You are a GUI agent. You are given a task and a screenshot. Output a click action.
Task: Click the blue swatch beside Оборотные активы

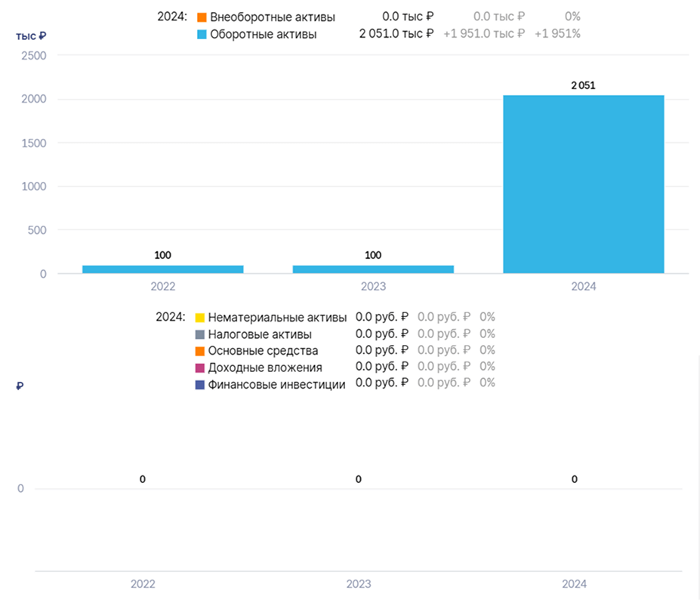202,35
